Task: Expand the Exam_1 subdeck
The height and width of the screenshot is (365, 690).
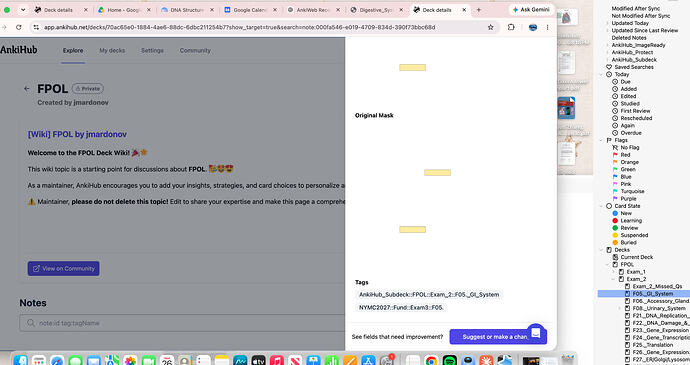Action: coord(614,272)
